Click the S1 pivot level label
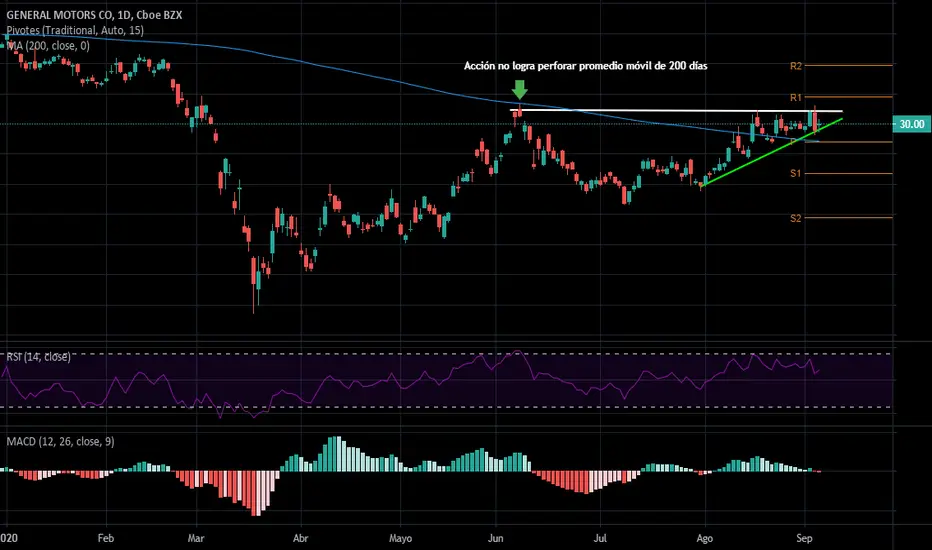The width and height of the screenshot is (932, 550). [796, 174]
